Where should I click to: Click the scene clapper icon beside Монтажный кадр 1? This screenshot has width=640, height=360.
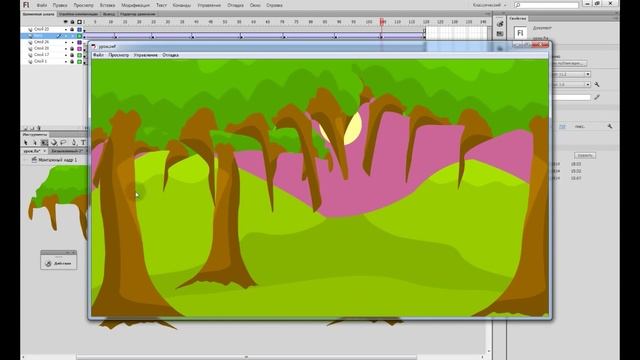pyautogui.click(x=34, y=160)
